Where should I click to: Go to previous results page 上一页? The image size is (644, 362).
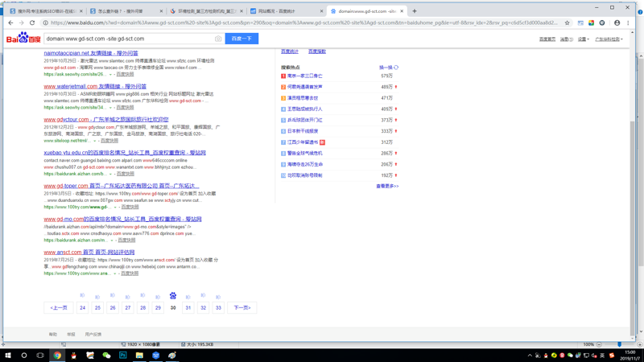point(58,307)
